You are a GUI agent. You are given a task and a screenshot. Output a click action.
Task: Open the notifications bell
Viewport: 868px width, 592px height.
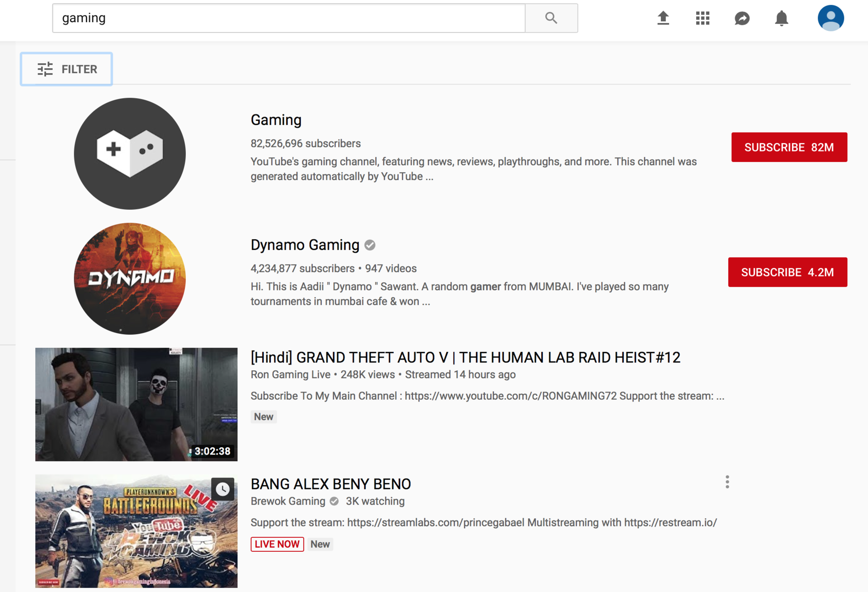click(781, 18)
